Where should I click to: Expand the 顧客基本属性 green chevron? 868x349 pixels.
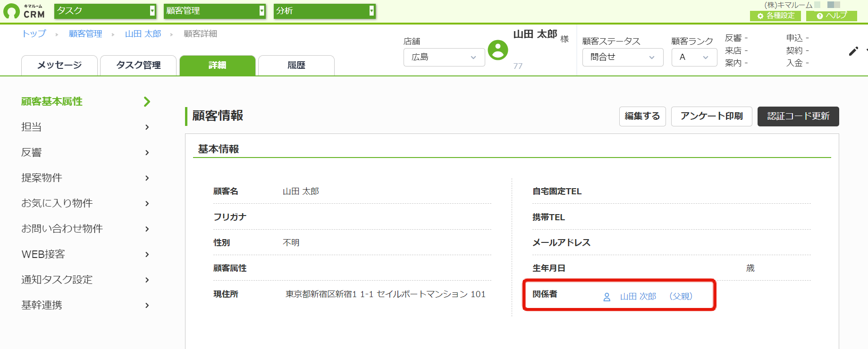click(147, 101)
